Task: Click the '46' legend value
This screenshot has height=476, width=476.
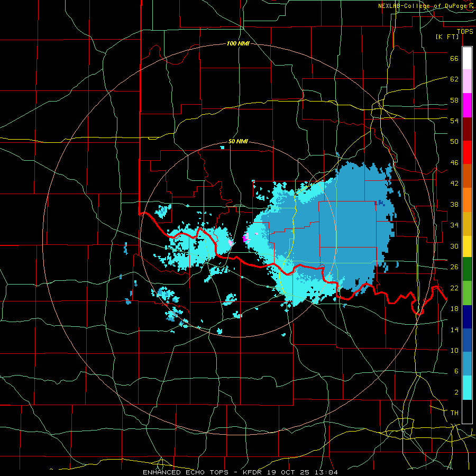Action: [454, 163]
